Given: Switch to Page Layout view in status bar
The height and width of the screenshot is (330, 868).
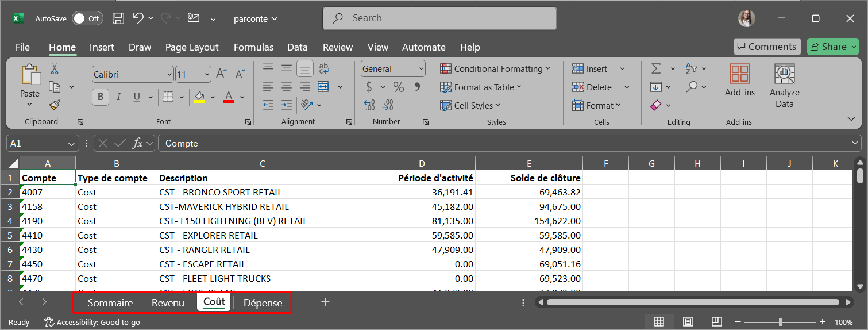Looking at the screenshot, I should tap(688, 321).
